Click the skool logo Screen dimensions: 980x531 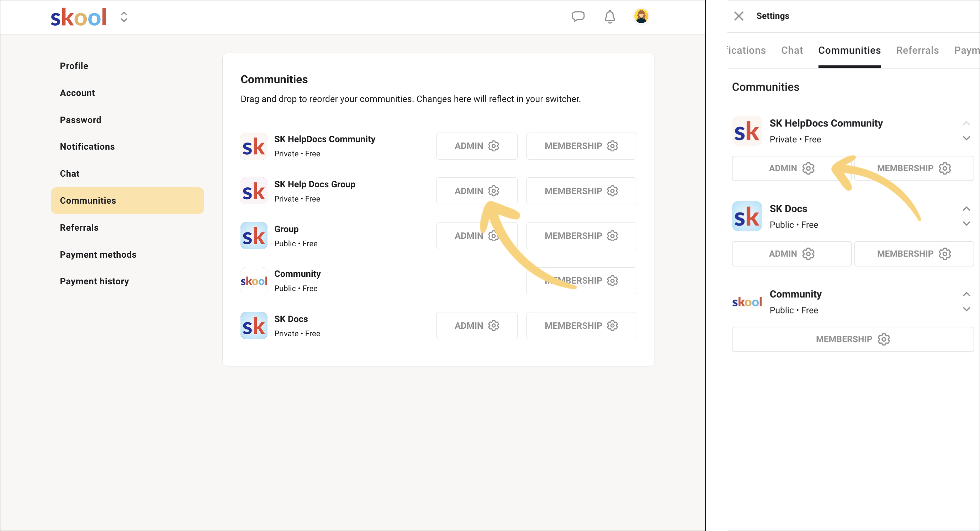tap(78, 16)
